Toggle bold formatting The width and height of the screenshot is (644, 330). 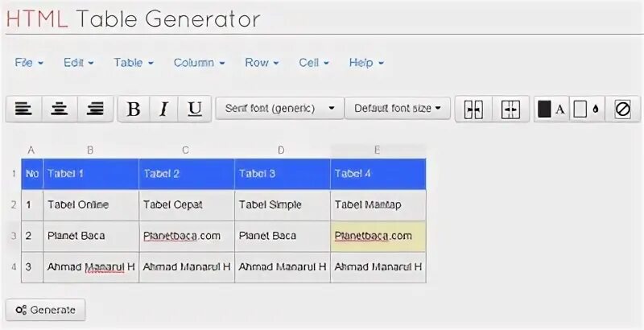pos(134,109)
